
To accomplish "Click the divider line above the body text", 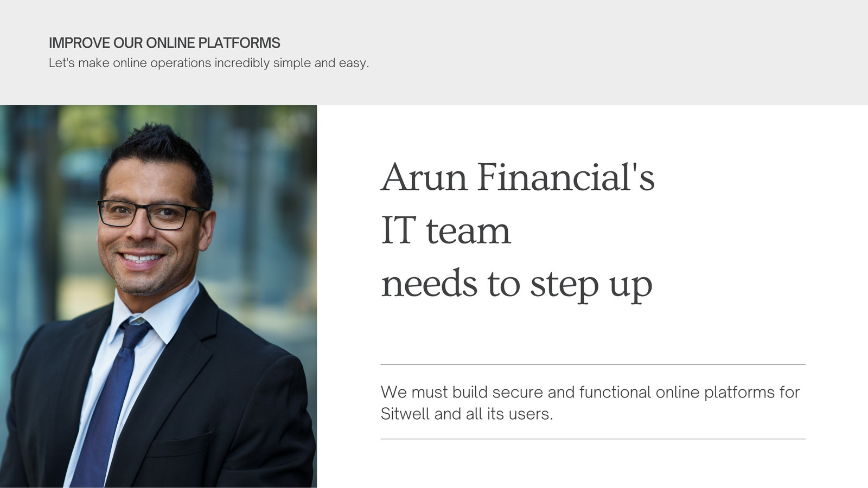I will click(593, 364).
